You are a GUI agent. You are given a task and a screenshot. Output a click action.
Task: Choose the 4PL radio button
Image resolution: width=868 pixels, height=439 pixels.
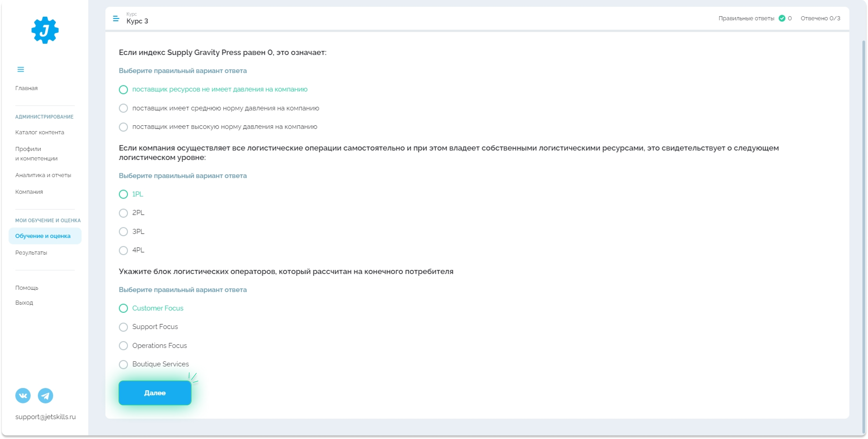(x=123, y=251)
